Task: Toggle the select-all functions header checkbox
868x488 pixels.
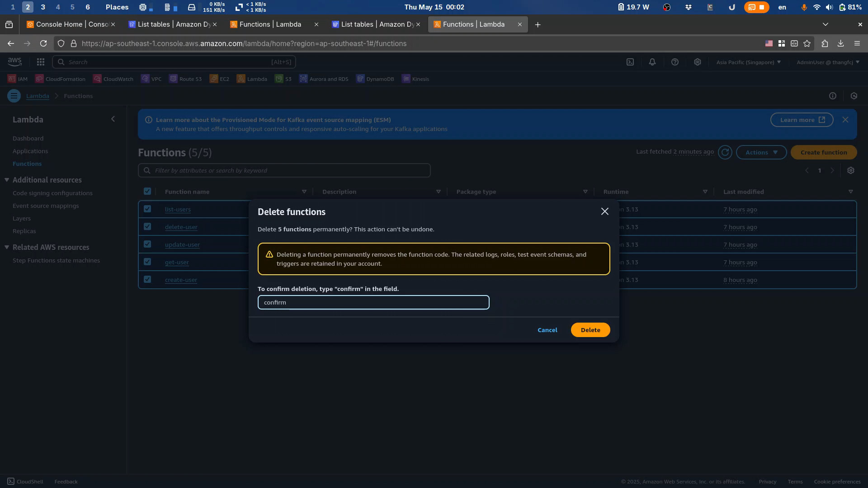Action: [147, 191]
